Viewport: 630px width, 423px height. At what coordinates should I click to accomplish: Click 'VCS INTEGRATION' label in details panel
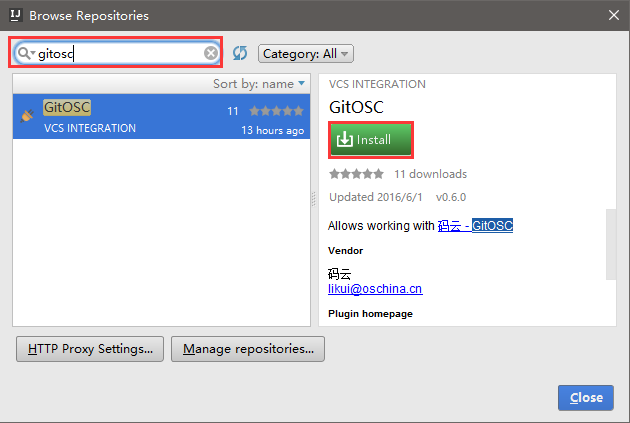pyautogui.click(x=377, y=84)
